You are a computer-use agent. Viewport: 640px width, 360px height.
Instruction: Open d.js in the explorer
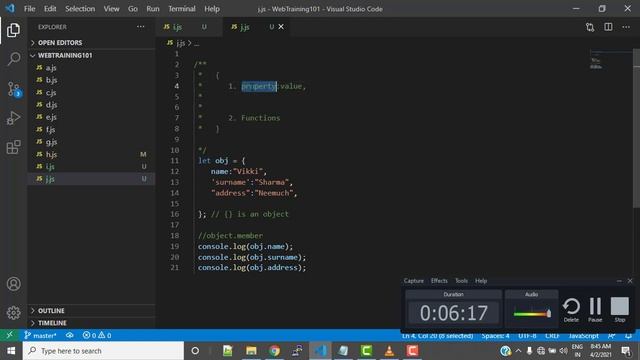91,105
